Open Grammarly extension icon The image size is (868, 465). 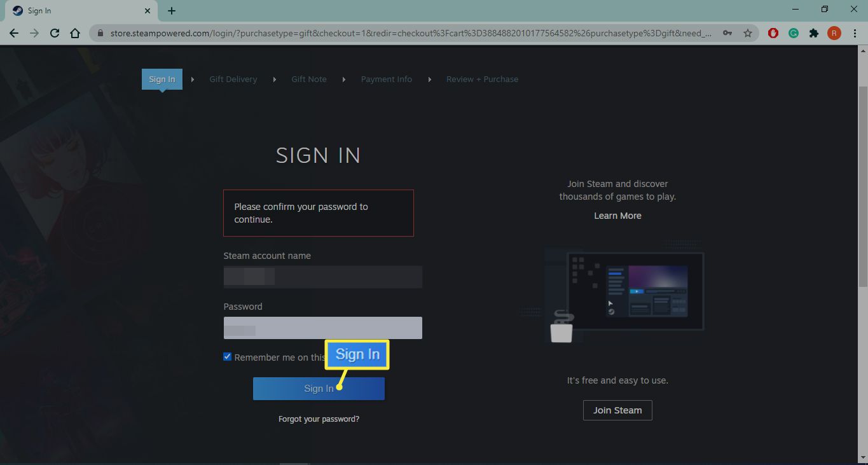[794, 33]
